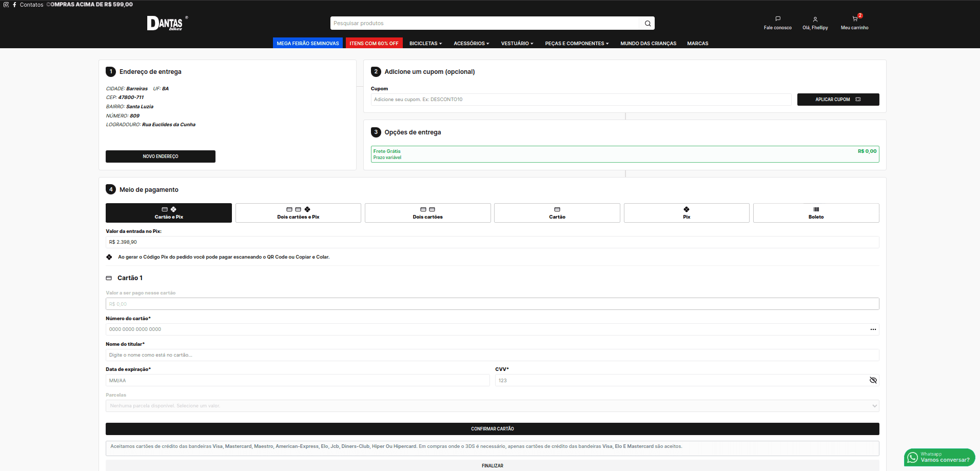Screen dimensions: 980x471
Task: Open the Fale conosco chat icon
Action: point(777,19)
